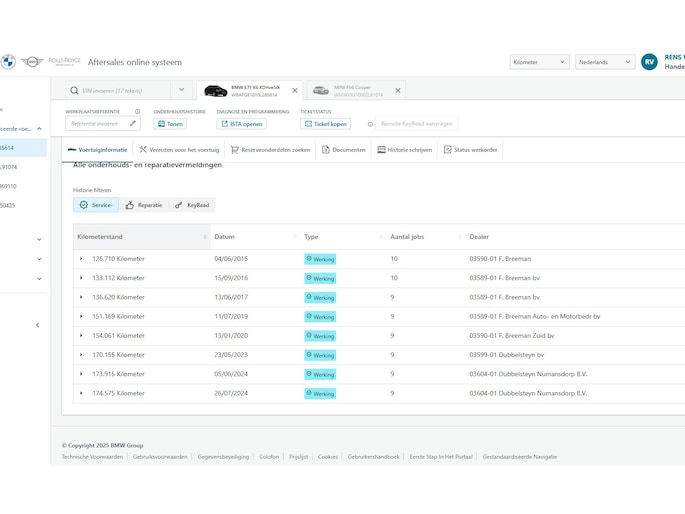The image size is (685, 514).
Task: Open the Nederlands language dropdown
Action: click(604, 62)
